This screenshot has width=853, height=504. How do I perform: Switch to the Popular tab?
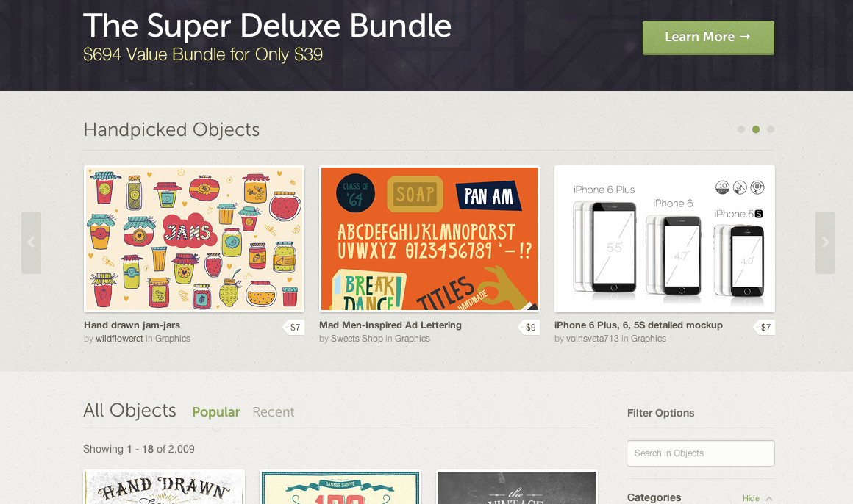click(216, 412)
